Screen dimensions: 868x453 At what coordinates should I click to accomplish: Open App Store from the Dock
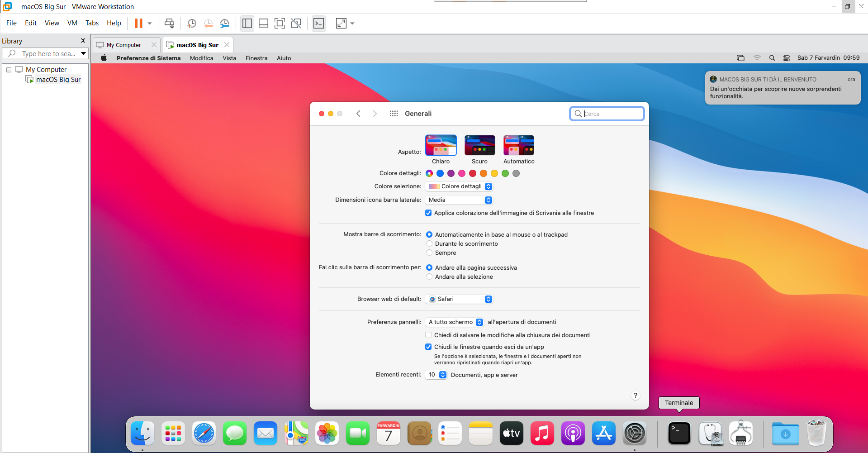coord(604,433)
